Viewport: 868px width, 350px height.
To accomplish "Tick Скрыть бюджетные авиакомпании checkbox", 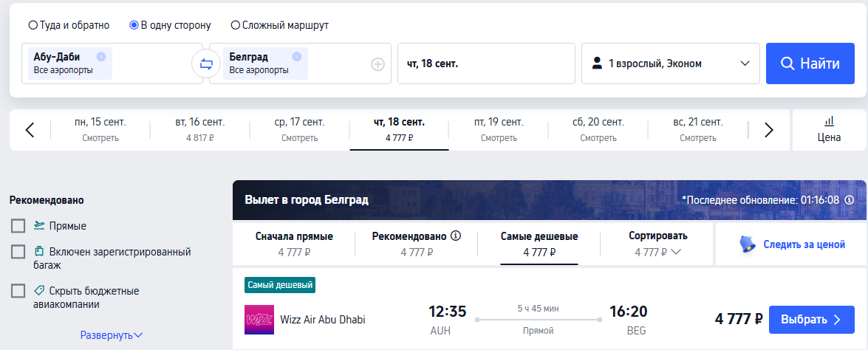I will click(18, 291).
